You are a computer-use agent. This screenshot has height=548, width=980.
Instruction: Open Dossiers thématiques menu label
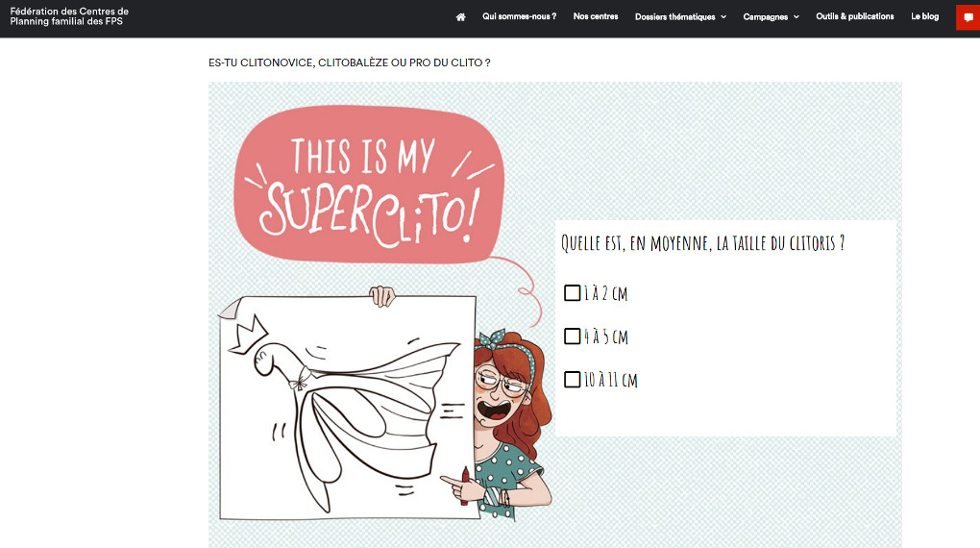675,17
